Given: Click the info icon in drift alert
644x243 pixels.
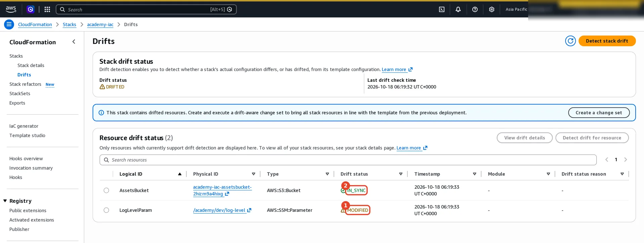Looking at the screenshot, I should (101, 113).
